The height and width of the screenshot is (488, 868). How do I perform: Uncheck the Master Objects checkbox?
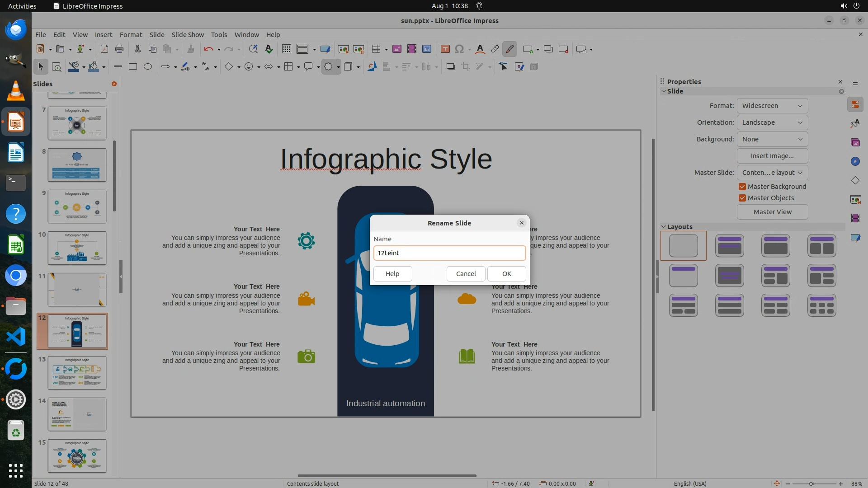[742, 198]
